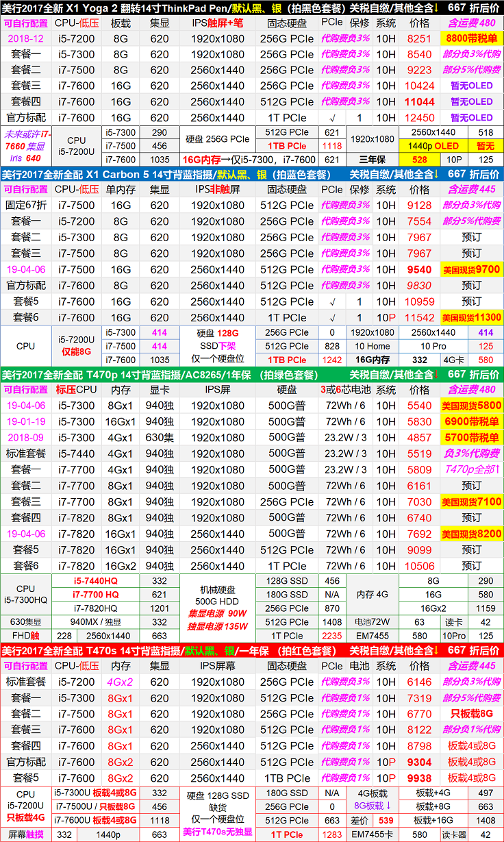
Task: Click the yellow "美国现货11300" cell
Action: (x=471, y=317)
